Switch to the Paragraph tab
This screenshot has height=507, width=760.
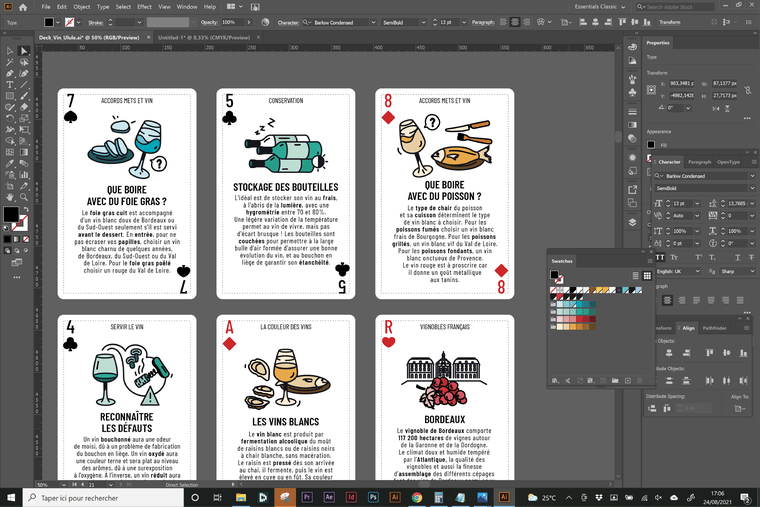[699, 162]
